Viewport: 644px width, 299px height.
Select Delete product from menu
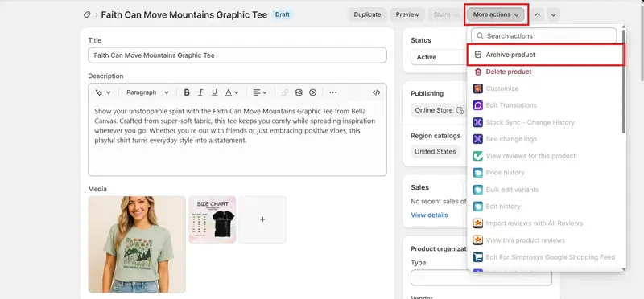[x=546, y=72]
